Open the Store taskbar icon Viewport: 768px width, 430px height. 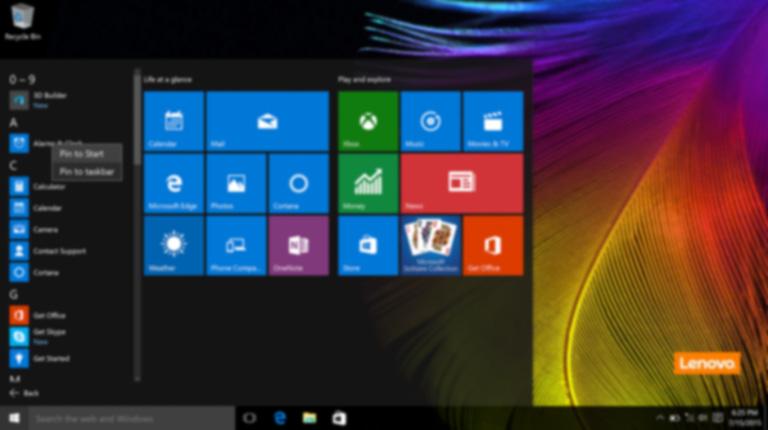339,418
